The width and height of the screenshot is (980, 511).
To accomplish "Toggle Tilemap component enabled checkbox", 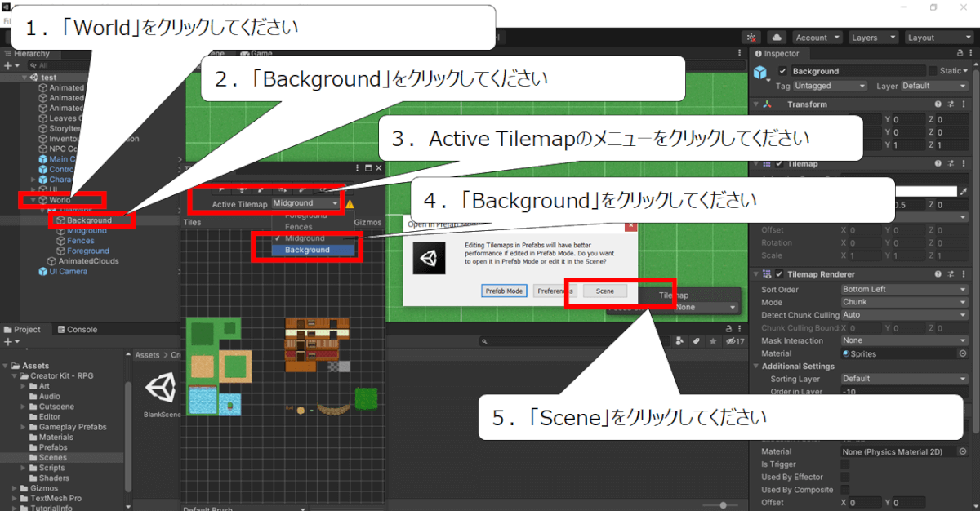I will click(x=780, y=164).
